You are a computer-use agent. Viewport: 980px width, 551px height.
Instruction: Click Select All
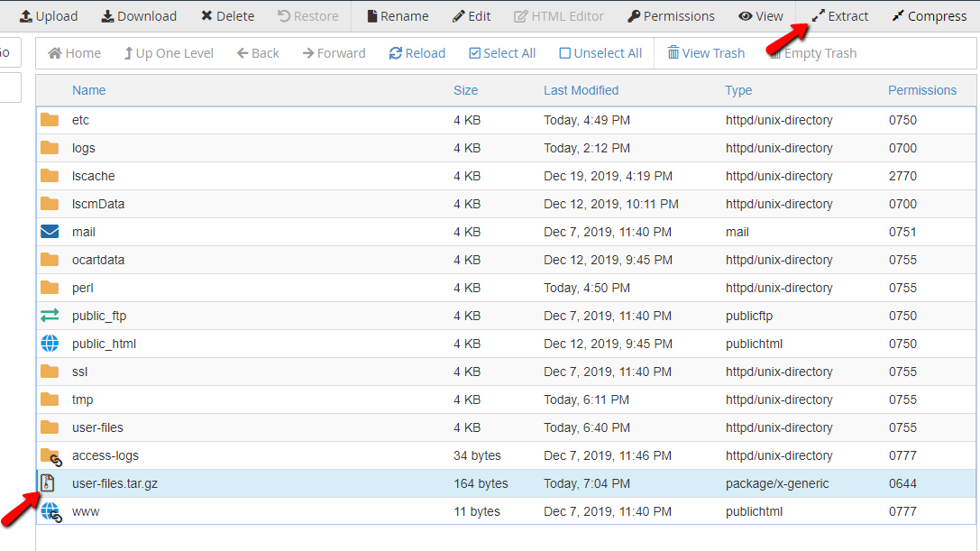coord(502,53)
